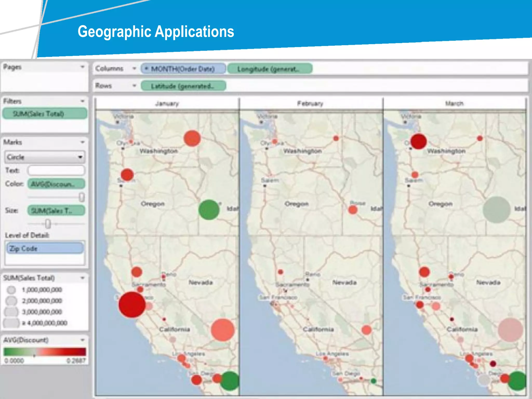Click large gray-green Boise circle in March map
This screenshot has height=399, width=532.
tap(497, 210)
